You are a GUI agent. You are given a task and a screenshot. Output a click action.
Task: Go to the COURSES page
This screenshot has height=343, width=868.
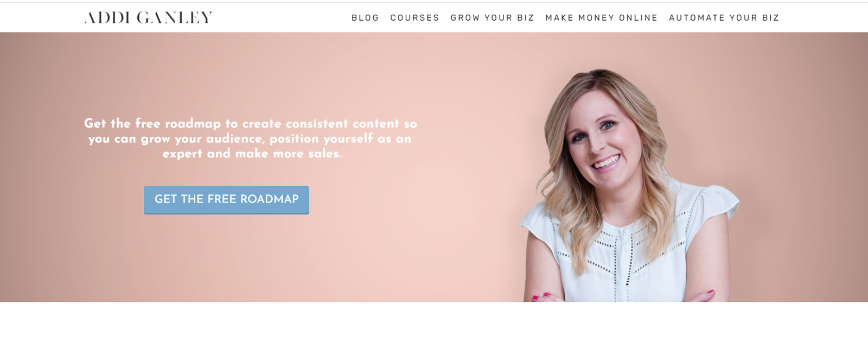tap(414, 18)
